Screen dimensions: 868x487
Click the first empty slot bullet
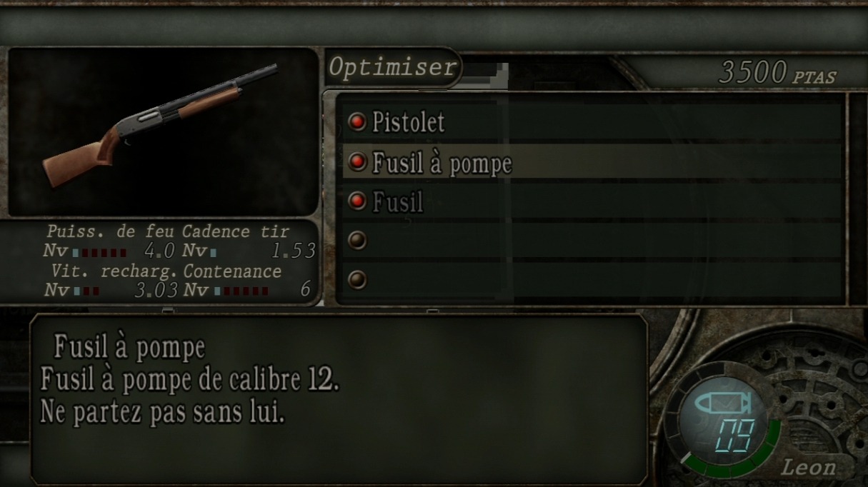tap(356, 241)
